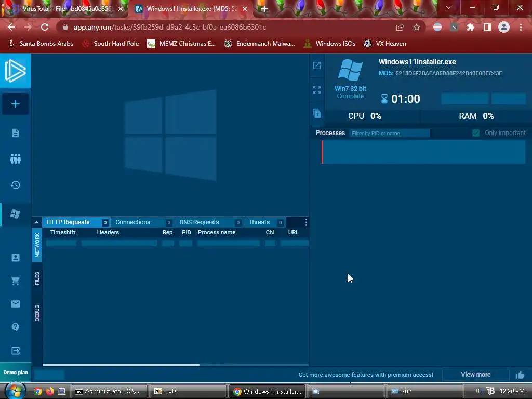This screenshot has width=532, height=399.
Task: Click the address bar URL
Action: tap(170, 27)
